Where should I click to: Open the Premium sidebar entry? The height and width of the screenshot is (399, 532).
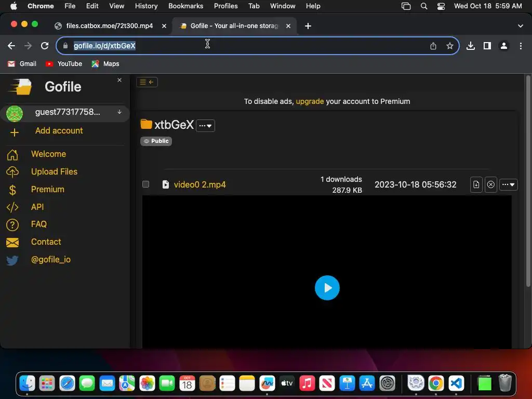[x=47, y=189]
